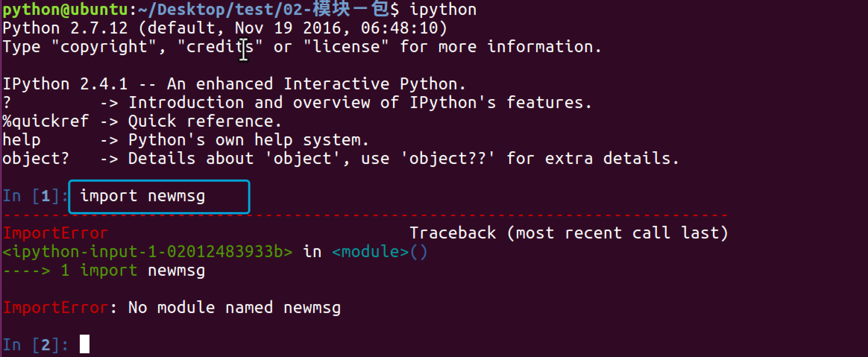Click the "<module>()" text in the traceback

(379, 252)
